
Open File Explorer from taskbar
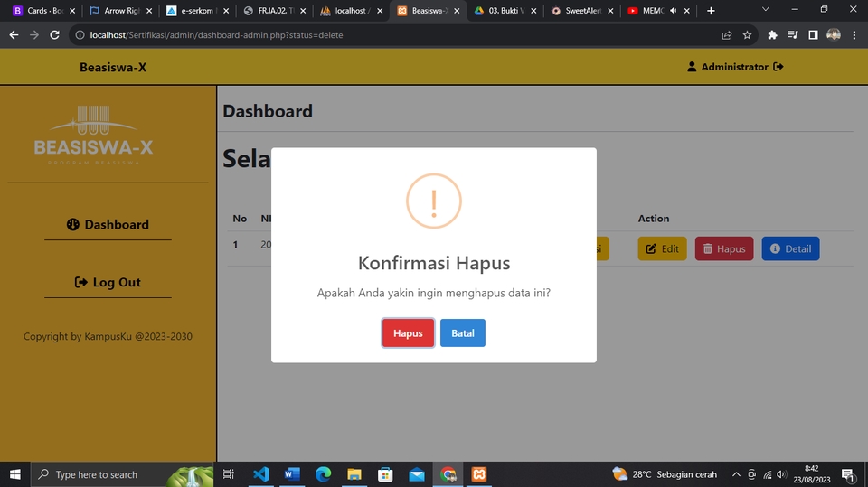354,474
